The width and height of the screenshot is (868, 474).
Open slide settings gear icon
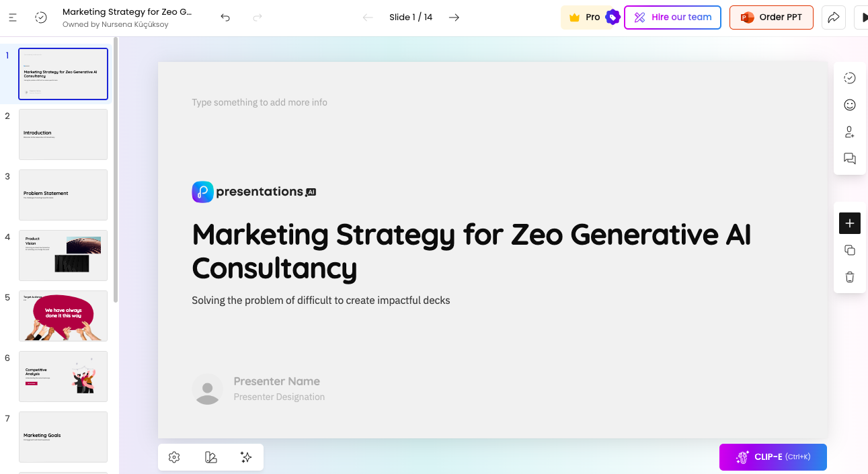click(x=174, y=457)
